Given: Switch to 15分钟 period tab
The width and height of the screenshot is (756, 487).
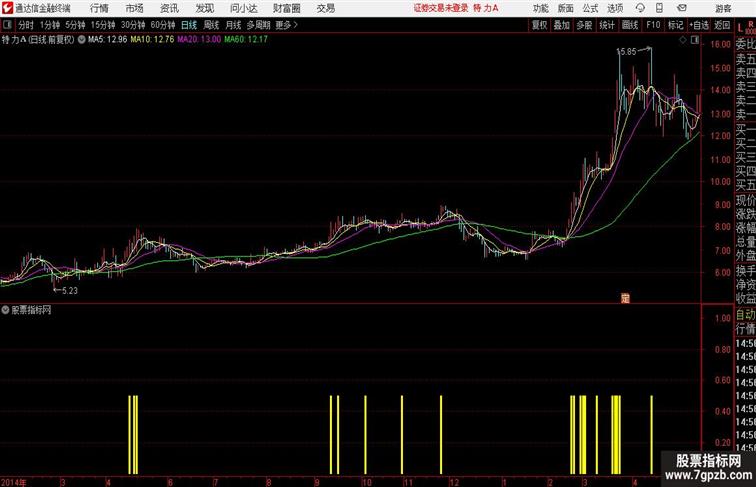Looking at the screenshot, I should click(x=103, y=25).
